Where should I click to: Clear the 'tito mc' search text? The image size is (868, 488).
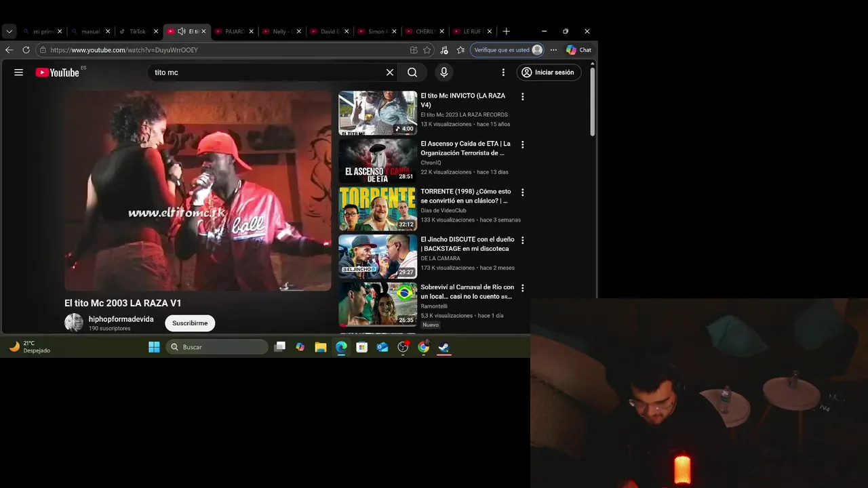(x=390, y=73)
